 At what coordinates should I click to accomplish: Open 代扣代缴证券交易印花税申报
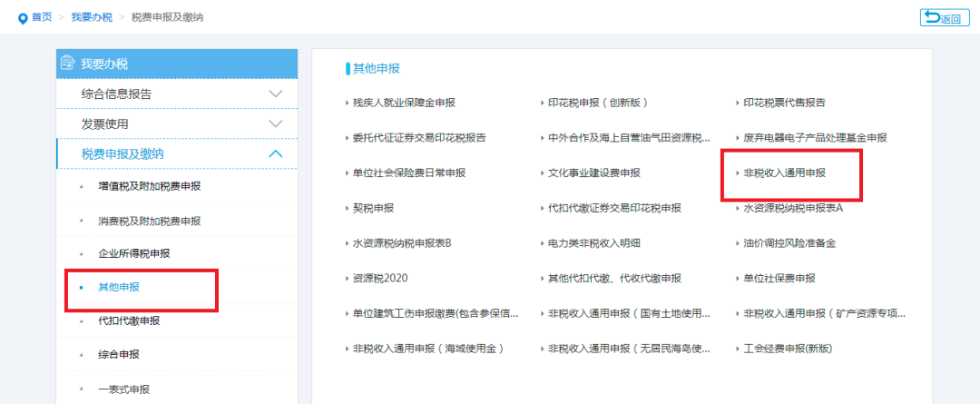(x=614, y=208)
